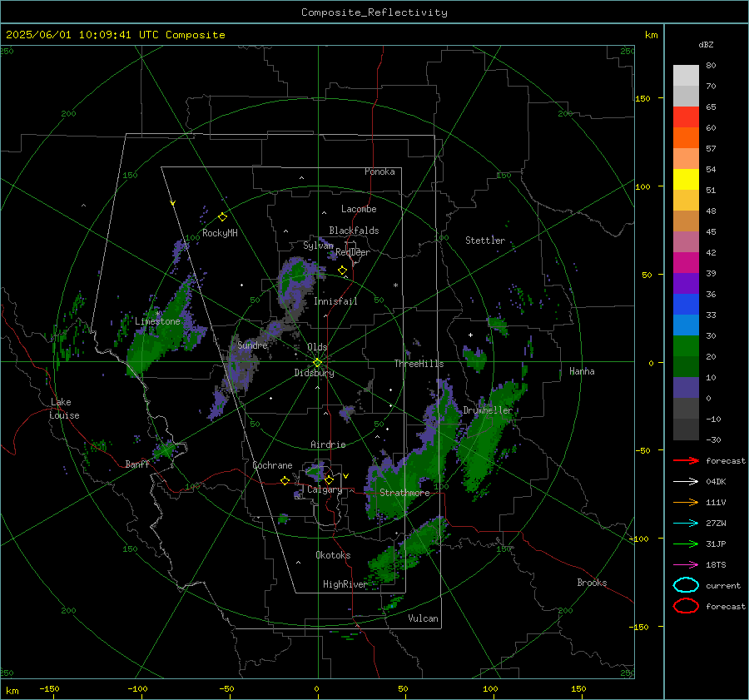749x700 pixels.
Task: Click the Ponoka town label
Action: click(379, 171)
